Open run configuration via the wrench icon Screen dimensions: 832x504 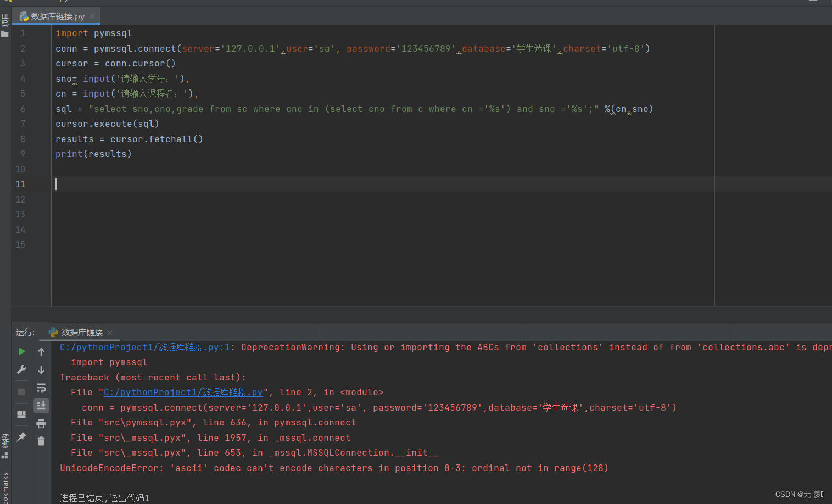(x=21, y=369)
